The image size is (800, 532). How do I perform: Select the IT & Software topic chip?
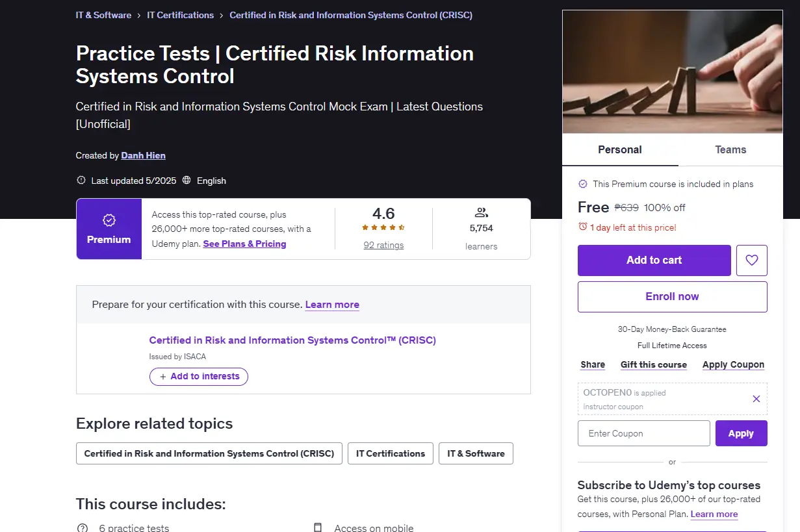click(x=476, y=453)
